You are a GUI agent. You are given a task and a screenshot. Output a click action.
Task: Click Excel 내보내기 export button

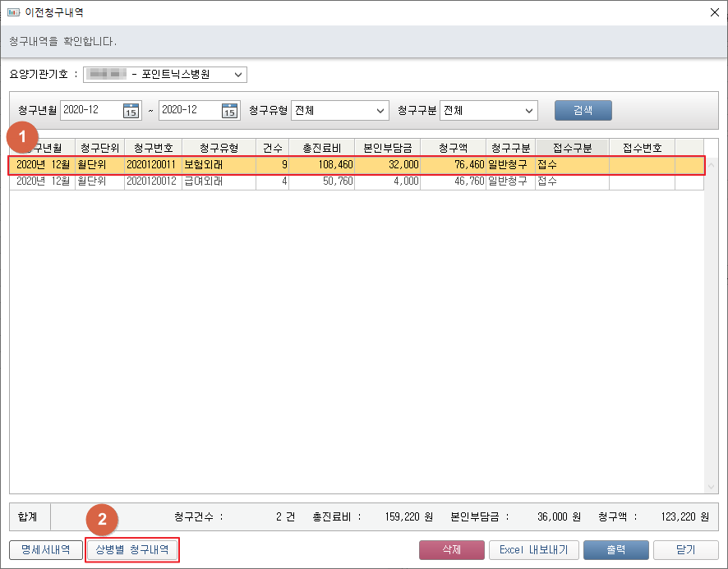pyautogui.click(x=533, y=549)
